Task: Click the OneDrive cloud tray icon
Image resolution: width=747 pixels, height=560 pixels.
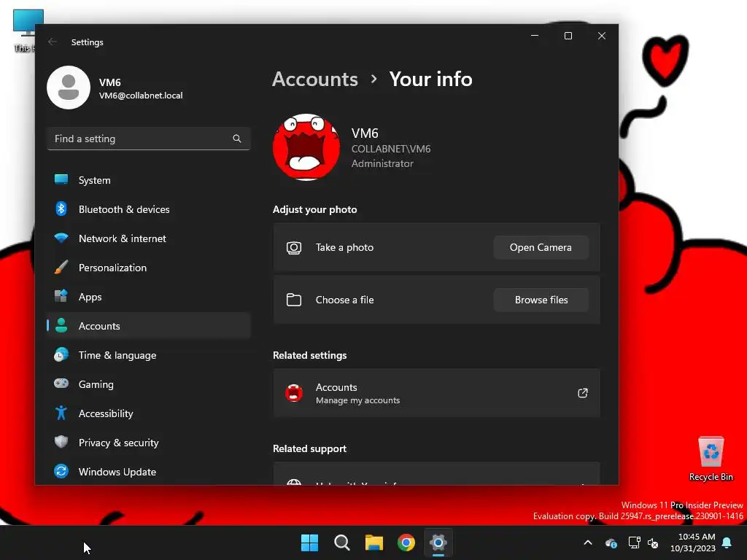Action: point(611,542)
